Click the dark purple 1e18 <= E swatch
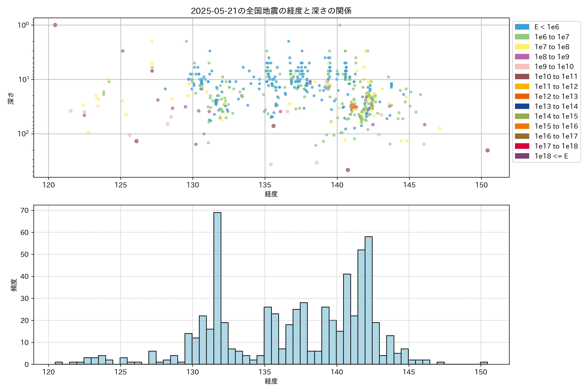The image size is (588, 392). coord(522,156)
